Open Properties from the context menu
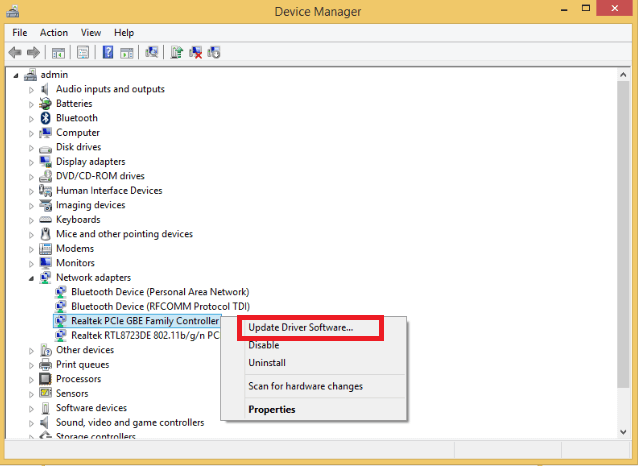The image size is (638, 466). click(x=272, y=409)
